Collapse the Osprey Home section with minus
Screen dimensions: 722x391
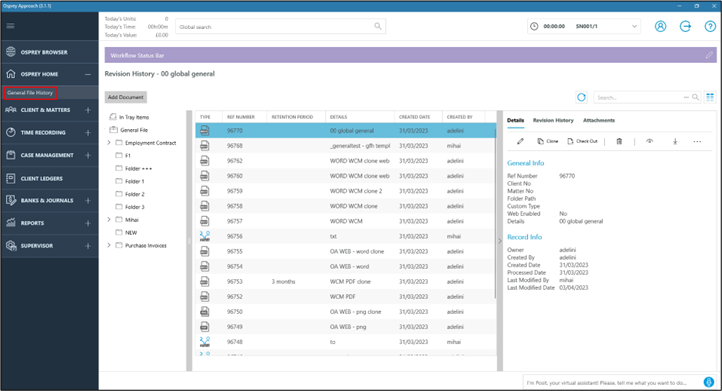88,74
